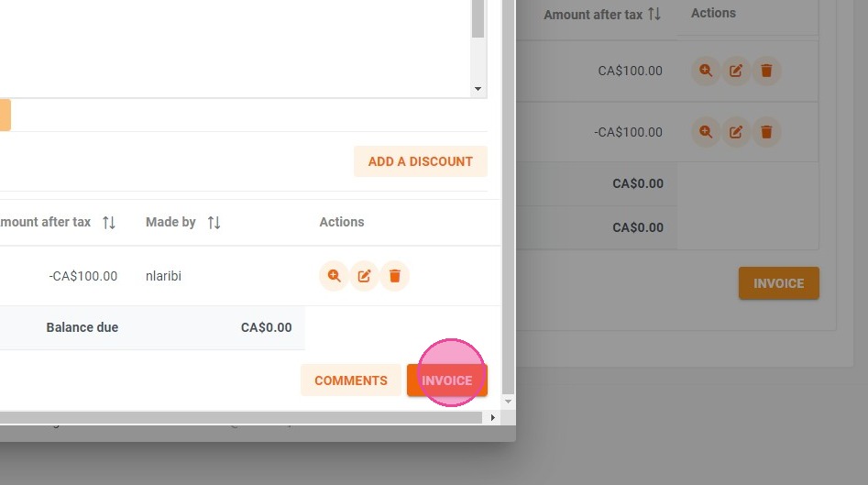View details of background CA$100.00 row
Screen dimensions: 868x485
(x=706, y=71)
